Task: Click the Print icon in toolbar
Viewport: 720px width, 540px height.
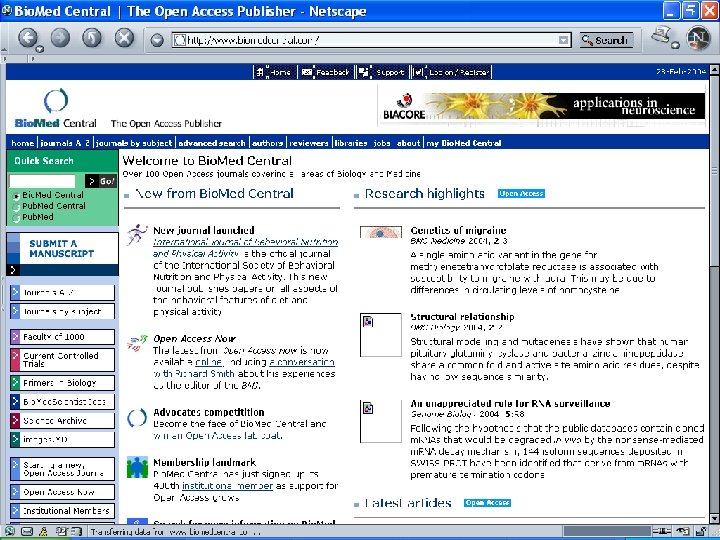Action: [x=661, y=36]
